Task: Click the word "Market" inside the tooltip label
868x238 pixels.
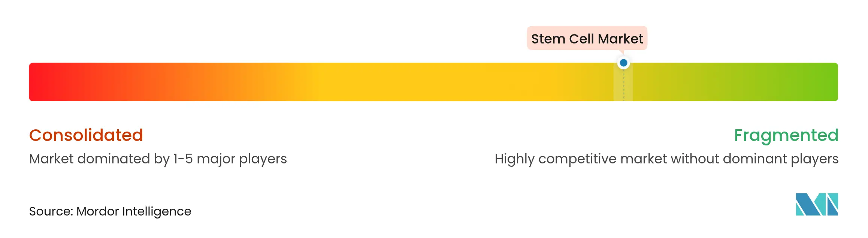Action: (x=620, y=39)
